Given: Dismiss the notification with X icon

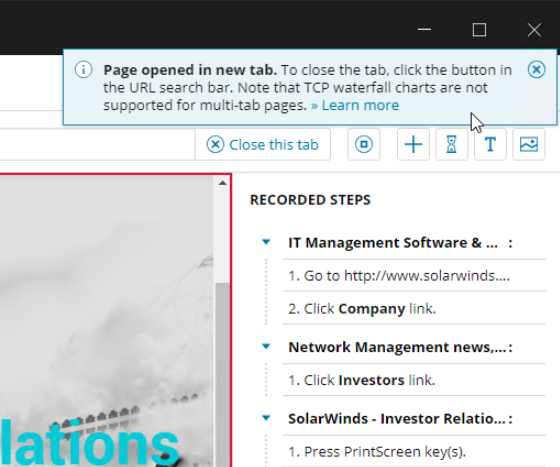Looking at the screenshot, I should click(536, 69).
